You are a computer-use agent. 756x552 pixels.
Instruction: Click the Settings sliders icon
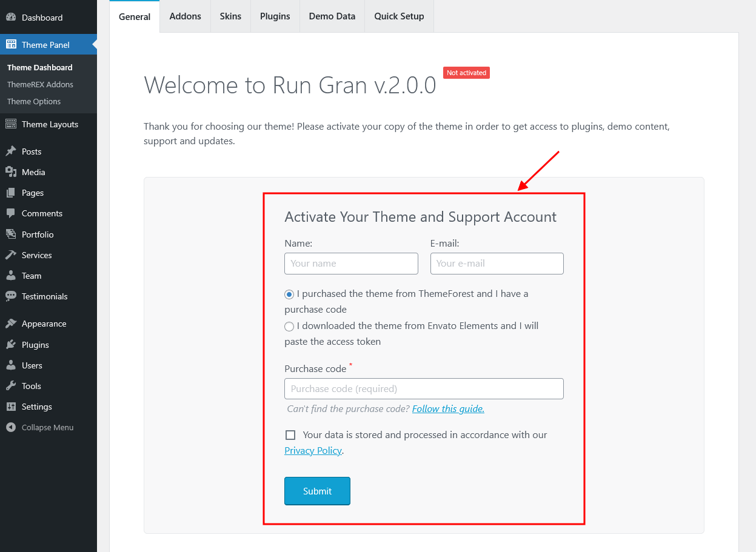pos(11,407)
